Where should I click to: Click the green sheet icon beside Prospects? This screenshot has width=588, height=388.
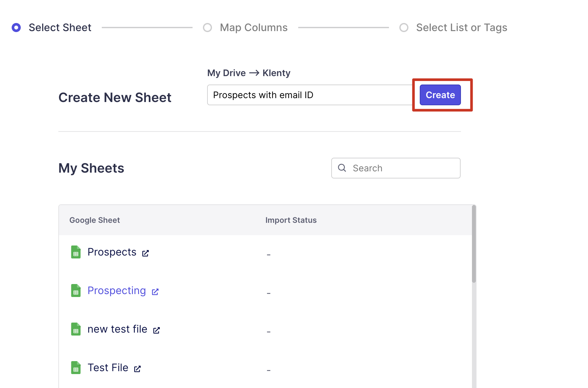pos(76,252)
